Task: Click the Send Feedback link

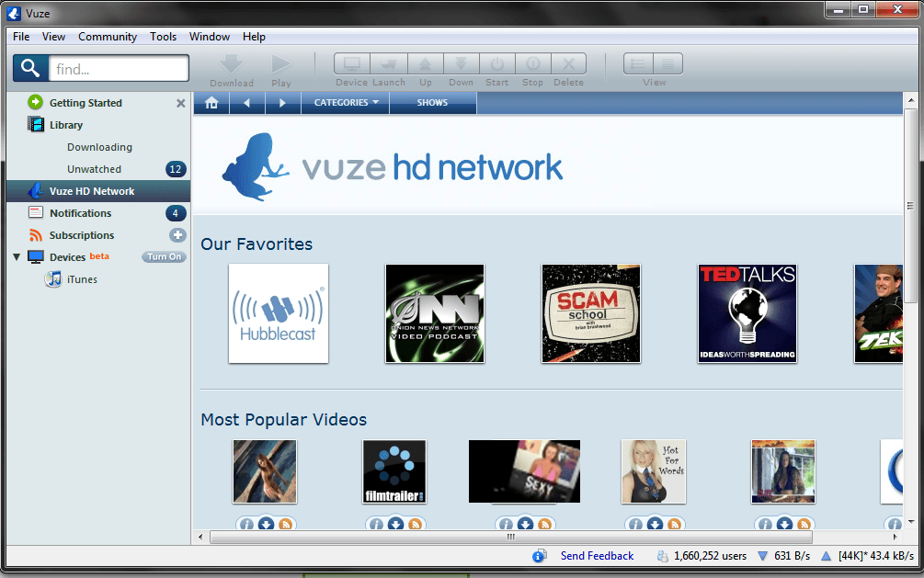Action: pos(596,556)
